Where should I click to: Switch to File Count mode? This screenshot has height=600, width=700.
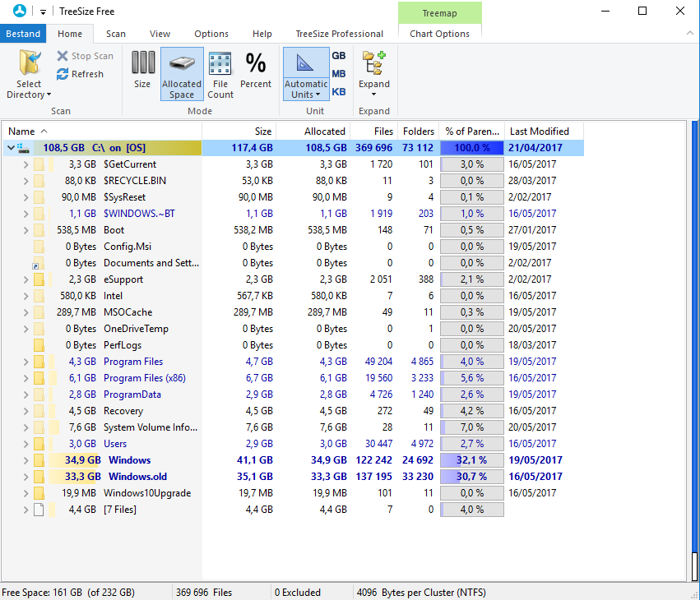coord(220,75)
